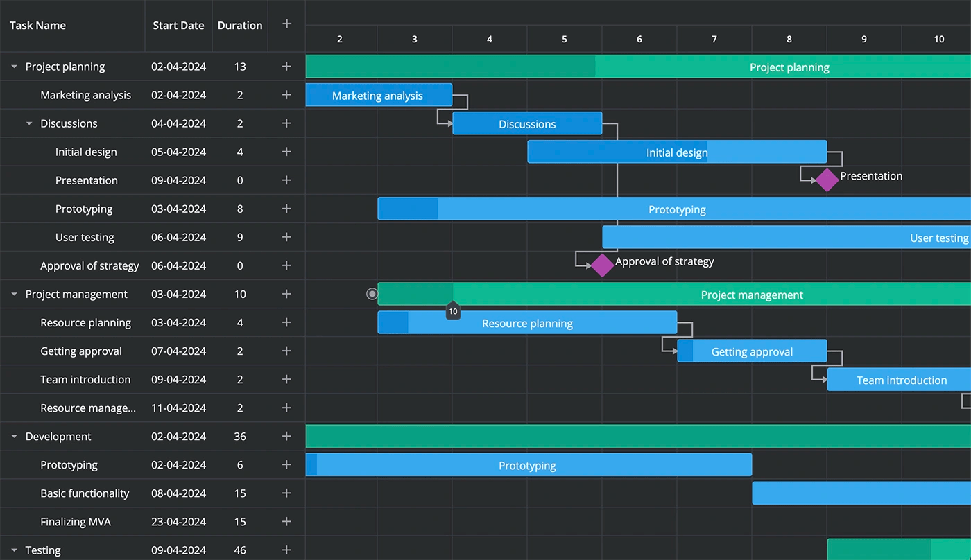Click the Approval of strategy milestone diamond
The image size is (971, 560).
point(601,265)
